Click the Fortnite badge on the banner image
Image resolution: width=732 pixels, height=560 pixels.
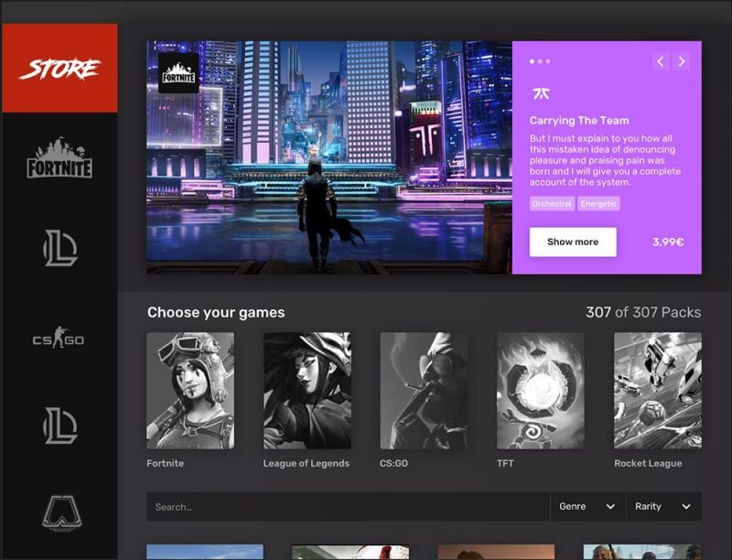point(178,73)
